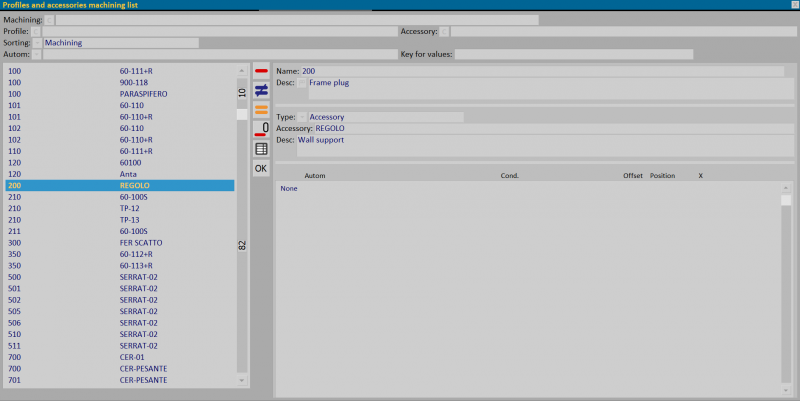Open the table grid view icon

tap(261, 149)
